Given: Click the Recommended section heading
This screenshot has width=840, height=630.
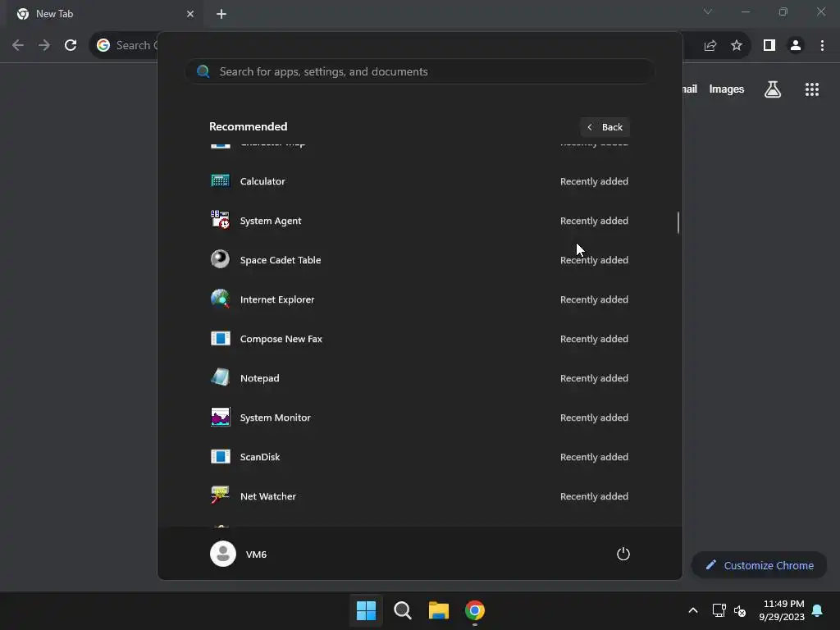Looking at the screenshot, I should 248,126.
